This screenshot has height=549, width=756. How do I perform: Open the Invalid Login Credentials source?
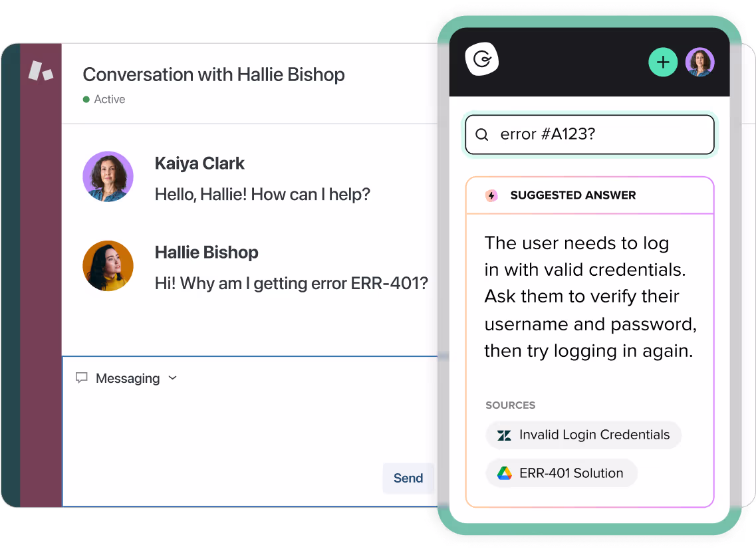(x=584, y=435)
